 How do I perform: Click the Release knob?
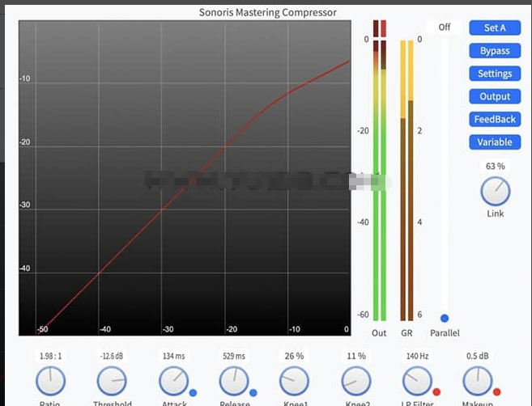[234, 381]
